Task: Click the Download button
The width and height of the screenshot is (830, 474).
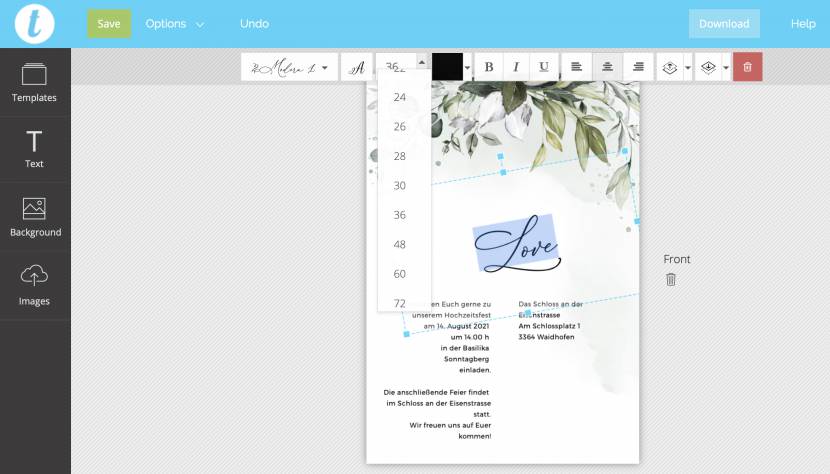Action: [x=724, y=24]
